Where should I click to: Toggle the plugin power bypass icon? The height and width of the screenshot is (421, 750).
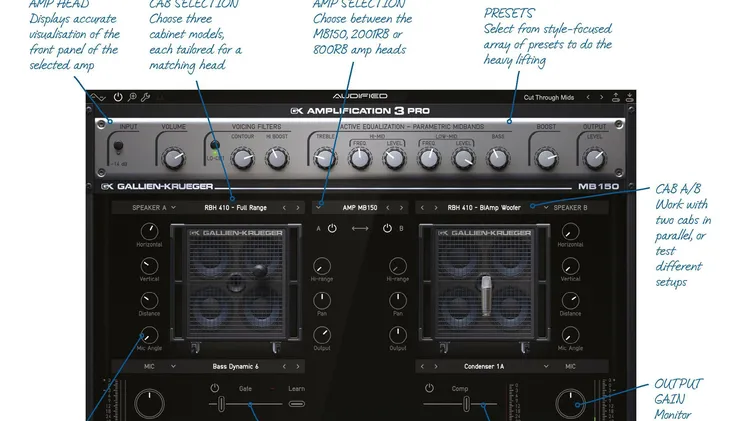[x=118, y=97]
